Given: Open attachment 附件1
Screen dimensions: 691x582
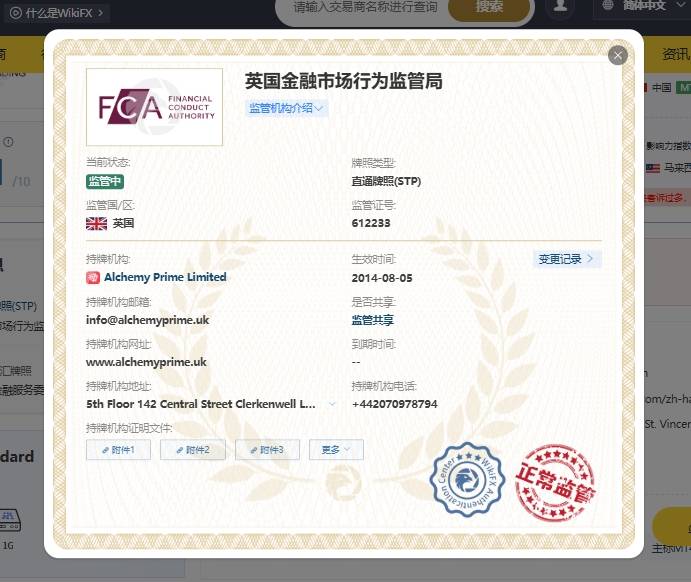Looking at the screenshot, I should [x=118, y=450].
